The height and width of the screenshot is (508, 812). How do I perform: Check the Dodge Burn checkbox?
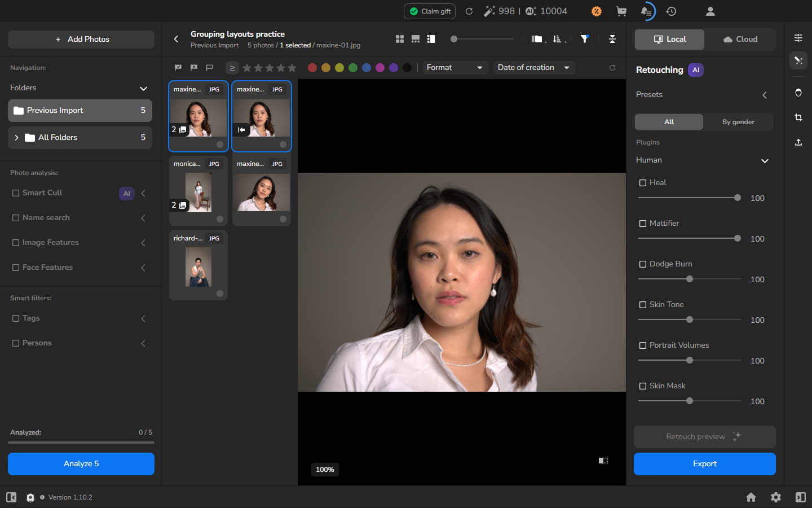point(643,264)
